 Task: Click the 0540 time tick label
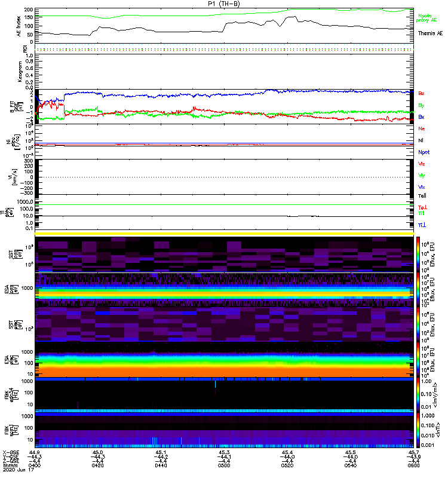coord(350,465)
